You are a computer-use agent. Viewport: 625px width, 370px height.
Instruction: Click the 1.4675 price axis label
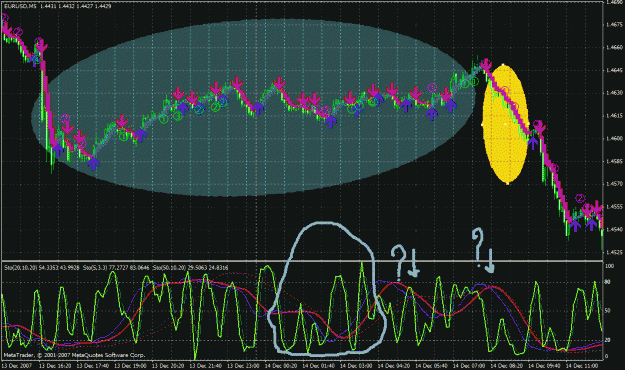coord(614,25)
